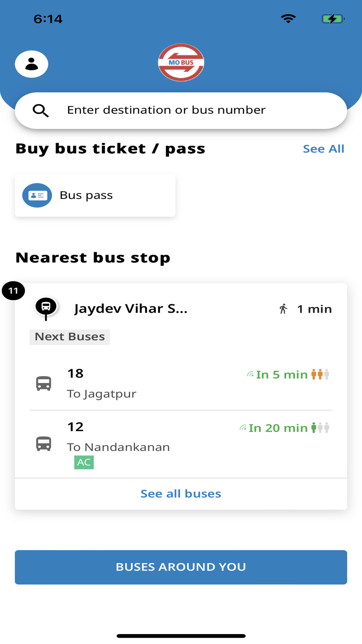Tap the Jaydev Vihar bus stop pin icon
This screenshot has width=362, height=644.
(46, 308)
